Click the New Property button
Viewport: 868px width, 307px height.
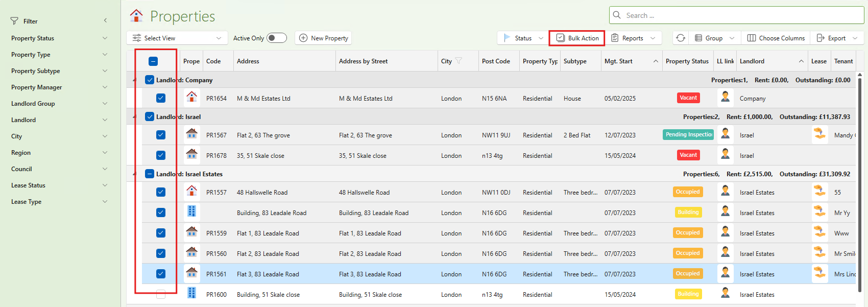coord(323,38)
